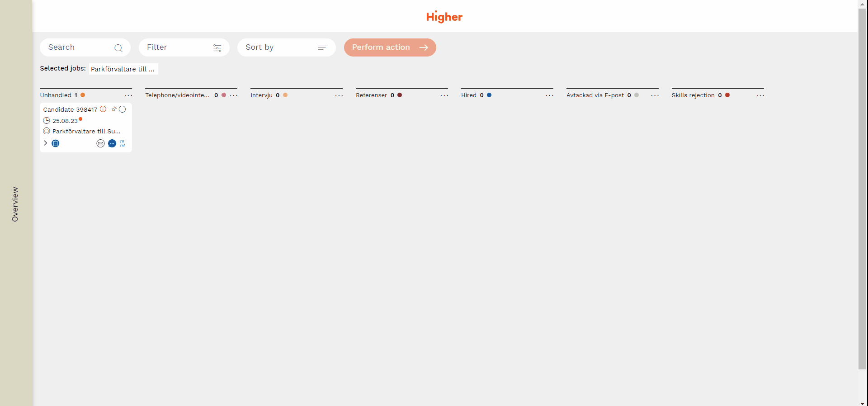This screenshot has width=868, height=406.
Task: Open the Candidate 398417 name link
Action: click(70, 109)
